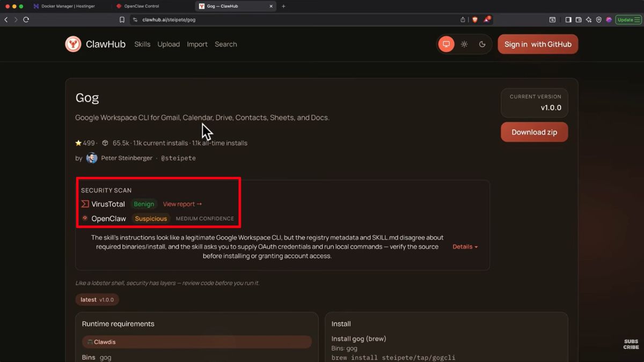Open the Skills navigation menu item

(x=142, y=44)
